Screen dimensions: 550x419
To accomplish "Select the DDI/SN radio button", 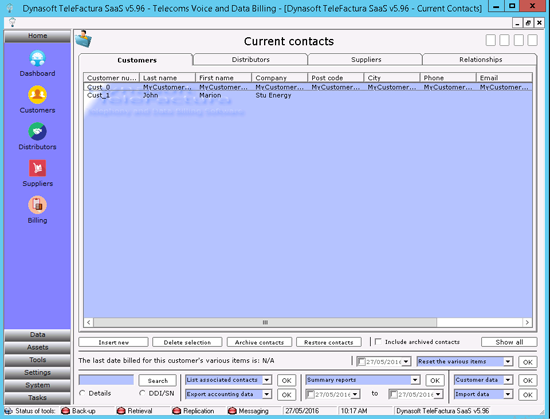I will 142,393.
